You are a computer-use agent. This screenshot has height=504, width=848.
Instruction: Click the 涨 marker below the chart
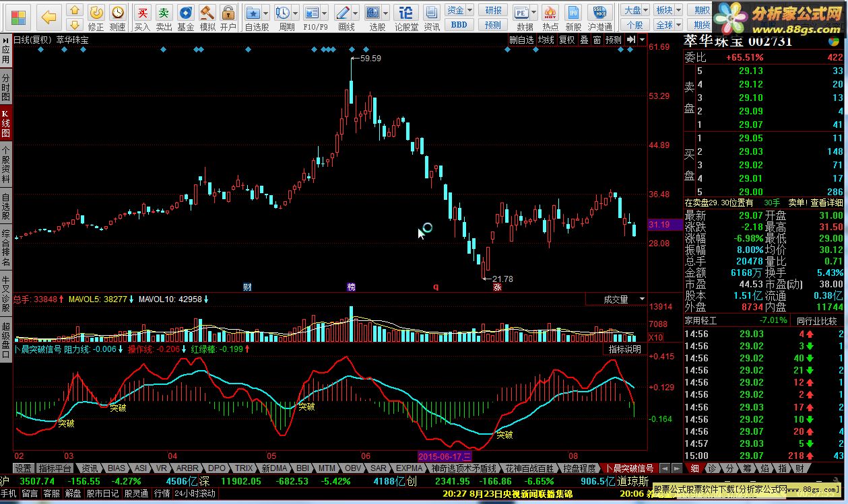point(497,287)
